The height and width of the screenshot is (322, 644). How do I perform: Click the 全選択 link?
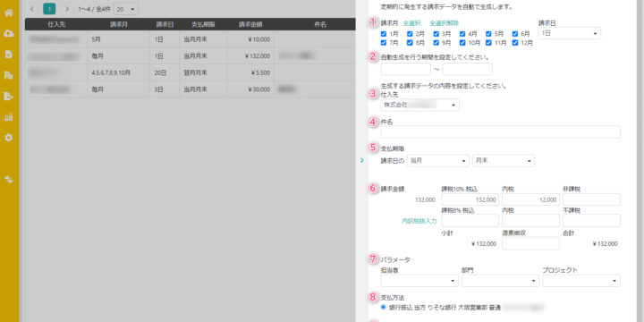[412, 23]
